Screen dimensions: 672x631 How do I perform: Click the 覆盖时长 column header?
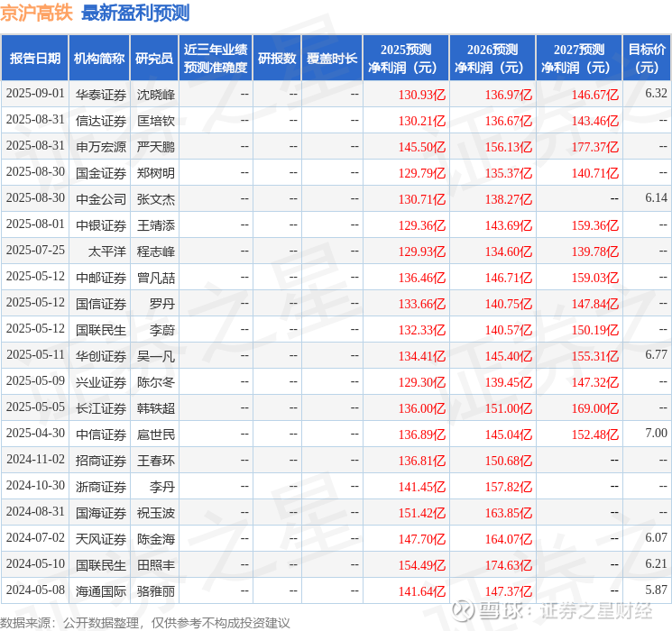coord(332,58)
